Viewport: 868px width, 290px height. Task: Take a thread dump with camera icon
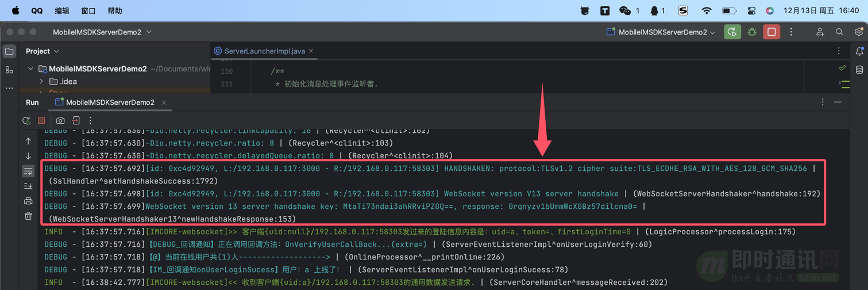pyautogui.click(x=60, y=121)
